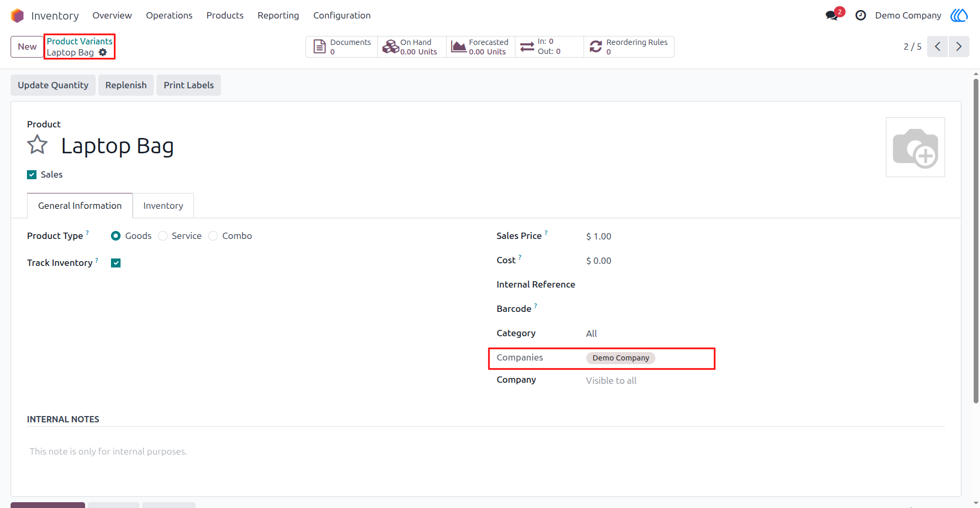Open Reordering Rules stat button
980x508 pixels.
pos(628,47)
